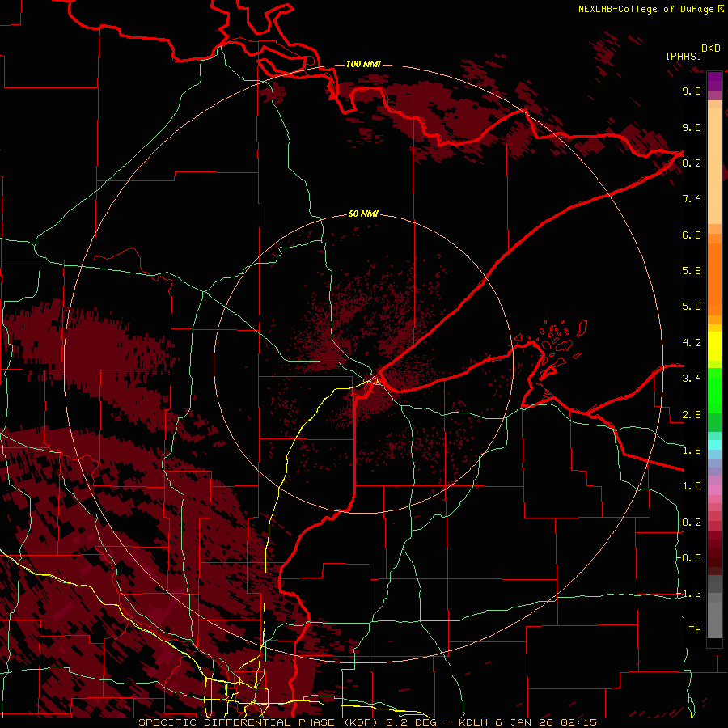
Task: Click the TH threshold label
Action: click(695, 630)
